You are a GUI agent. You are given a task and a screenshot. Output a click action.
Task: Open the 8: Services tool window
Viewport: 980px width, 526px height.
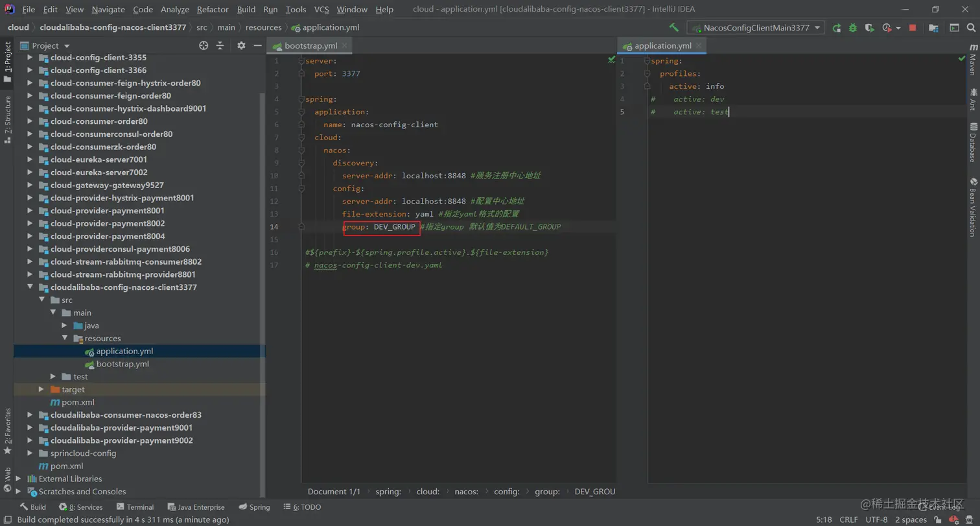81,507
